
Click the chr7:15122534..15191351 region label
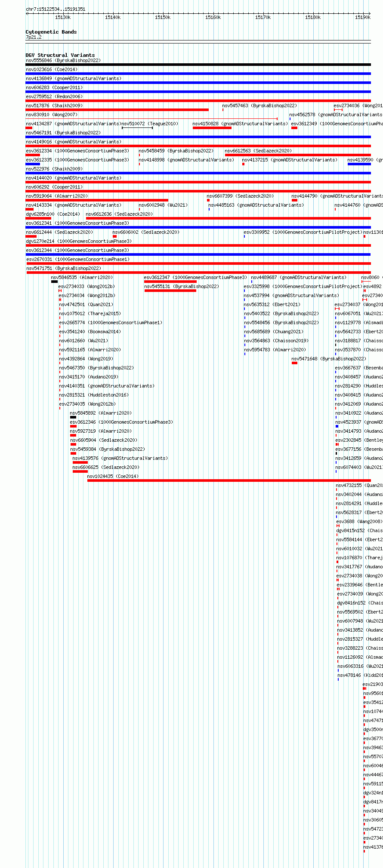coord(56,9)
